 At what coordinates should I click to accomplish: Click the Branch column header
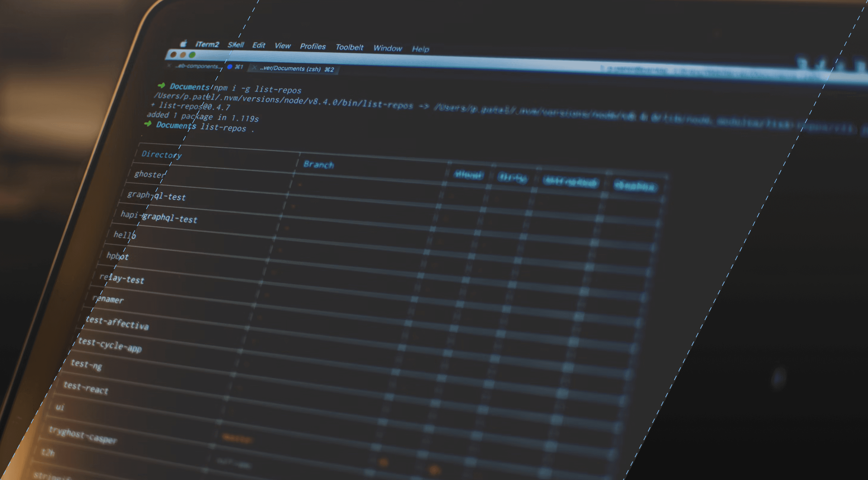(319, 165)
